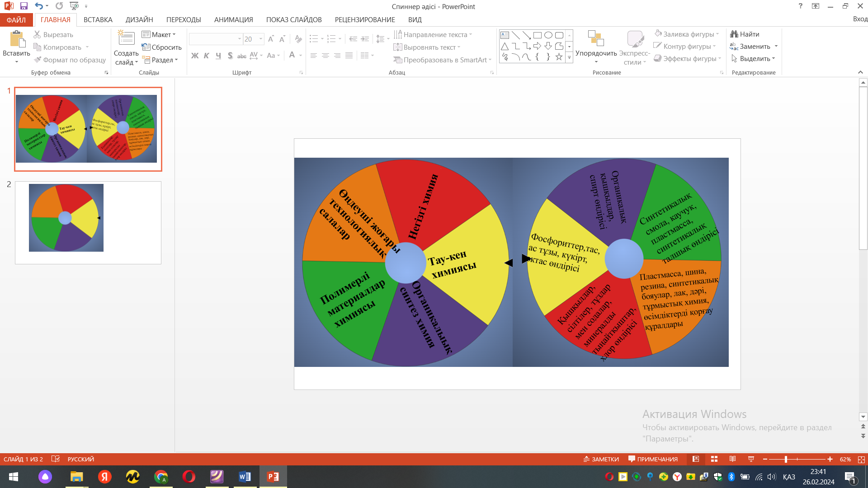Select the star shape in shapes gallery

click(559, 57)
